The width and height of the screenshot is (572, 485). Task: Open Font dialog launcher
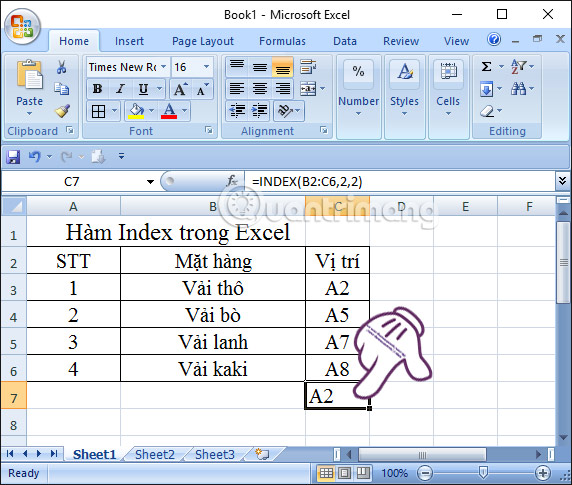[209, 130]
